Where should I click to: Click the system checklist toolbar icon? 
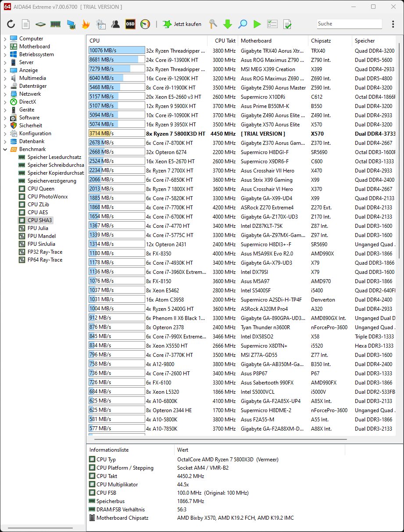pyautogui.click(x=100, y=24)
